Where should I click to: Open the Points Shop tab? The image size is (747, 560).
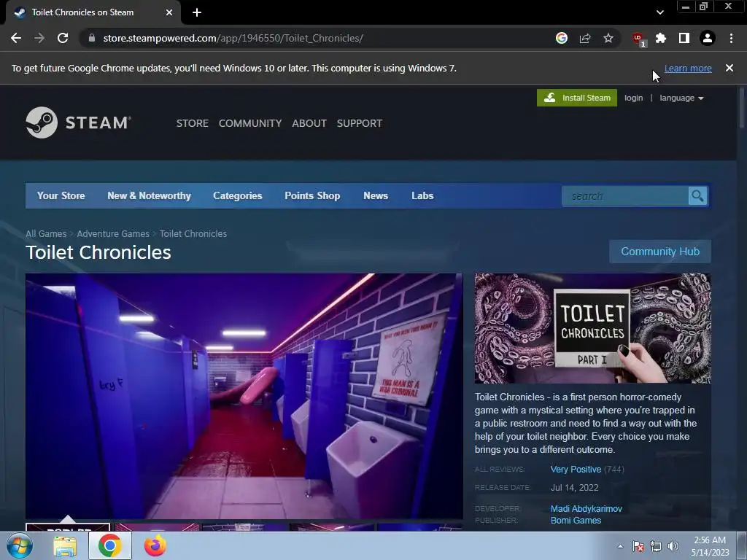pyautogui.click(x=312, y=195)
